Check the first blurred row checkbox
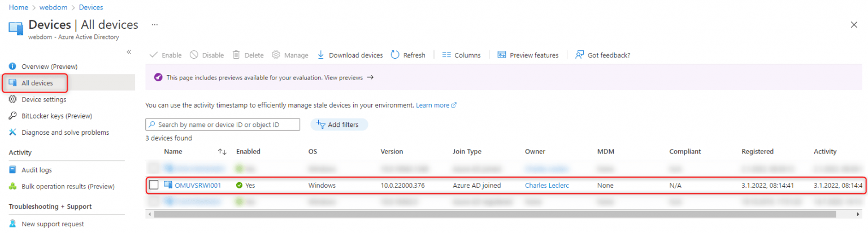The height and width of the screenshot is (233, 868). [x=154, y=168]
